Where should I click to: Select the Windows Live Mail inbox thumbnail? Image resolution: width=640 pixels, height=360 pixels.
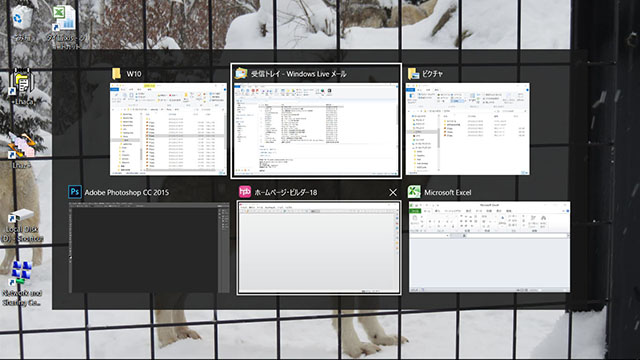tap(316, 129)
